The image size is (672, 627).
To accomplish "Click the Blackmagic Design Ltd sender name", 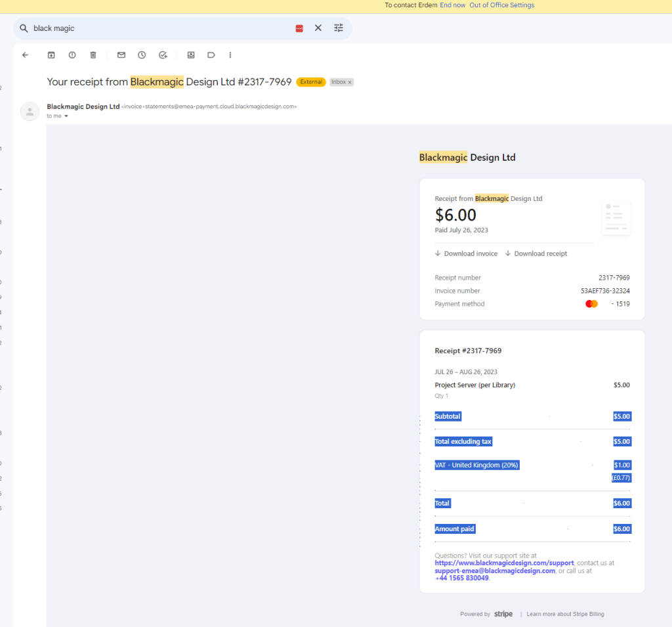I will tap(83, 106).
